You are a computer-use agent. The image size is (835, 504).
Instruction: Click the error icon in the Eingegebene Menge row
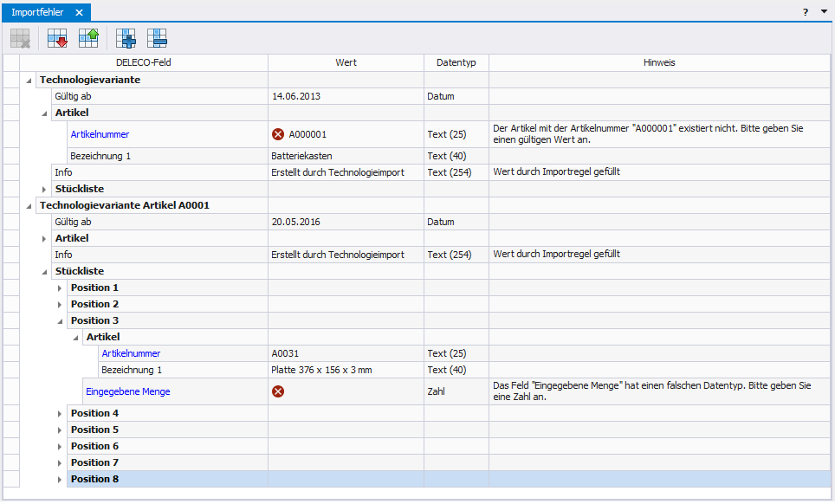(278, 391)
